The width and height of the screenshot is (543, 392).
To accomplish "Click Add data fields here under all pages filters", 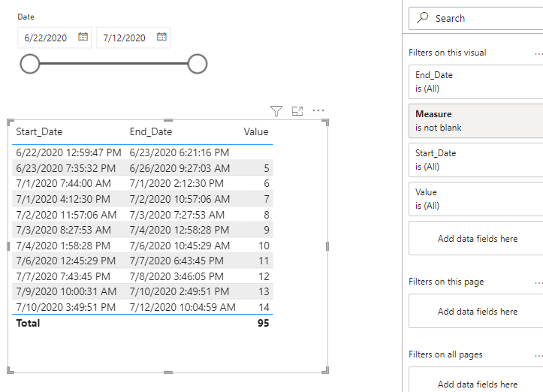I will tap(477, 380).
